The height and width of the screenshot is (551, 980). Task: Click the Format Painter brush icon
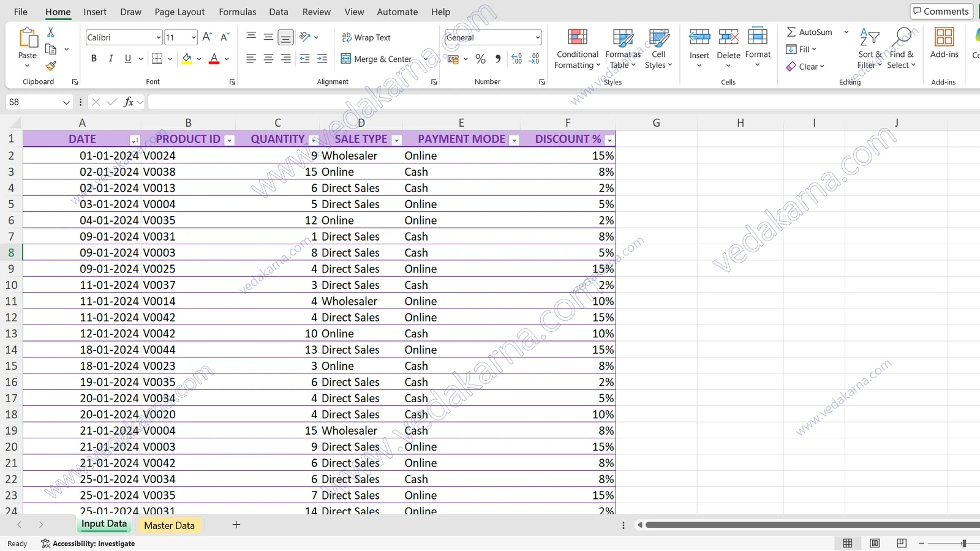(51, 66)
